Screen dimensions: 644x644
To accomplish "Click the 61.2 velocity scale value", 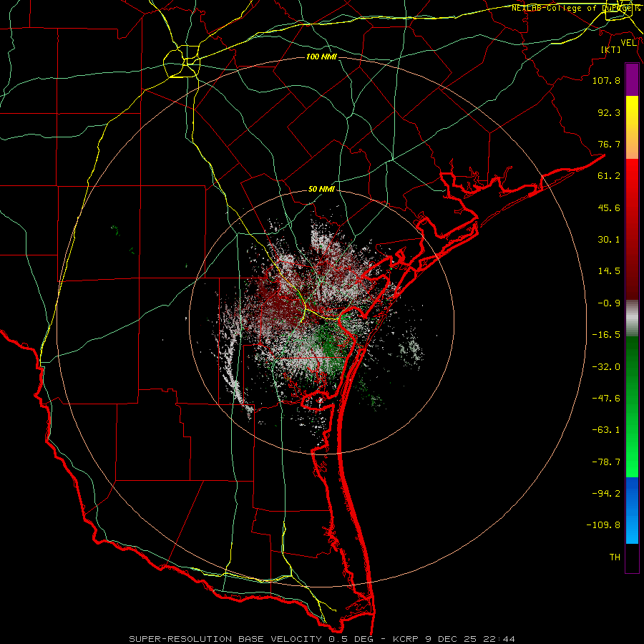I will [x=609, y=176].
